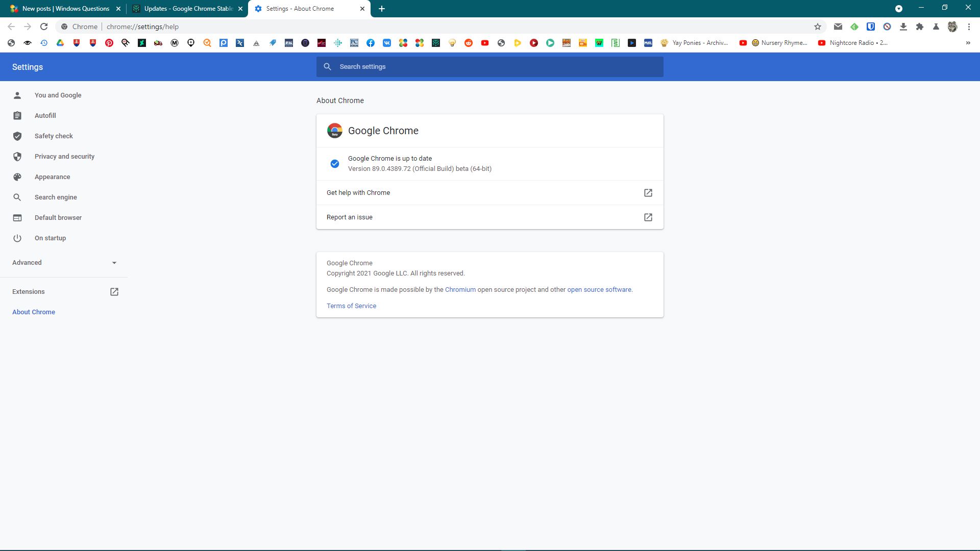The image size is (980, 551).
Task: Click the Google Drive bookmark icon
Action: pyautogui.click(x=60, y=43)
